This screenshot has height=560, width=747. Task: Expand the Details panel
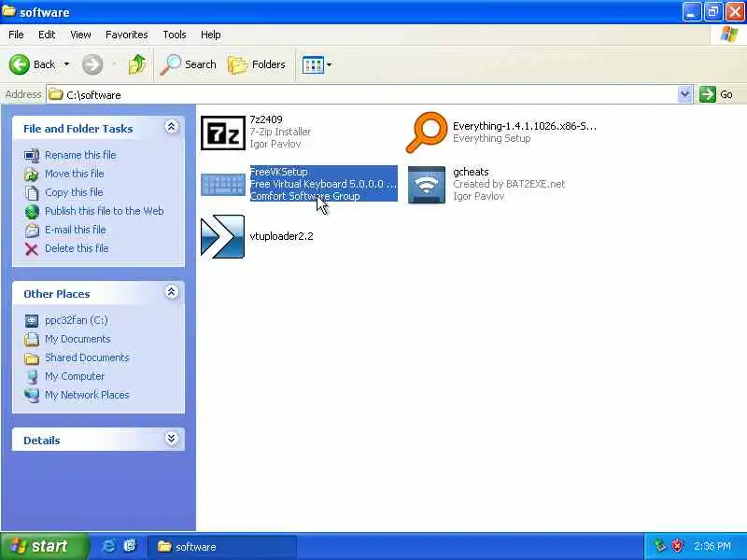click(x=172, y=439)
